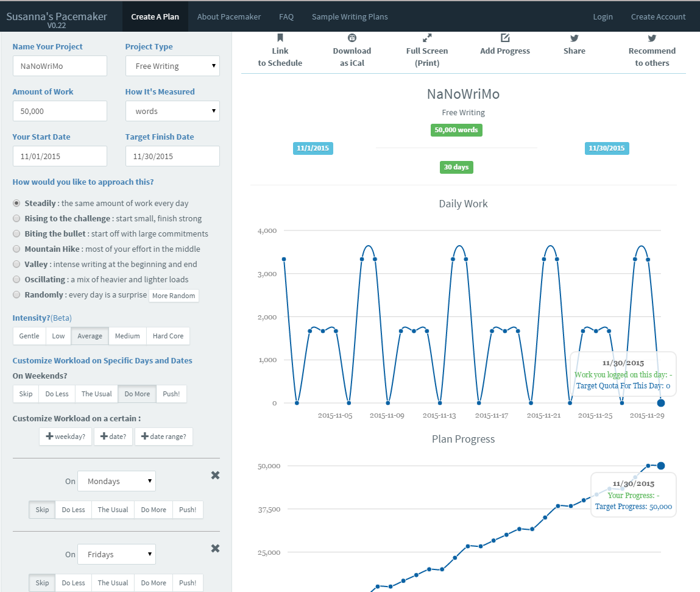
Task: Click the 11/30/2015 end date badge
Action: pyautogui.click(x=607, y=148)
